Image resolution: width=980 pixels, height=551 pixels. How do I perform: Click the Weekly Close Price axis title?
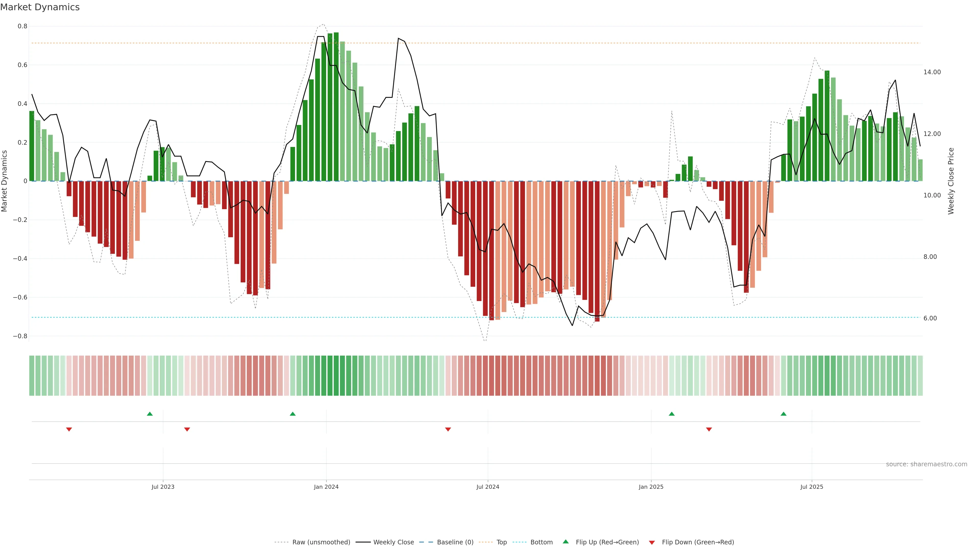click(951, 181)
